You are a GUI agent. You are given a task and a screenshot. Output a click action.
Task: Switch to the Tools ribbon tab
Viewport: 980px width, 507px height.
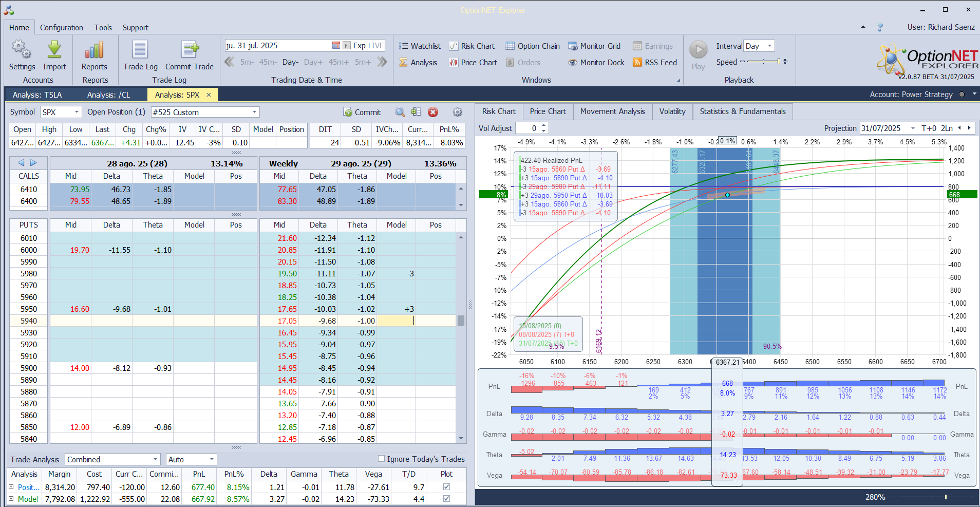(103, 28)
